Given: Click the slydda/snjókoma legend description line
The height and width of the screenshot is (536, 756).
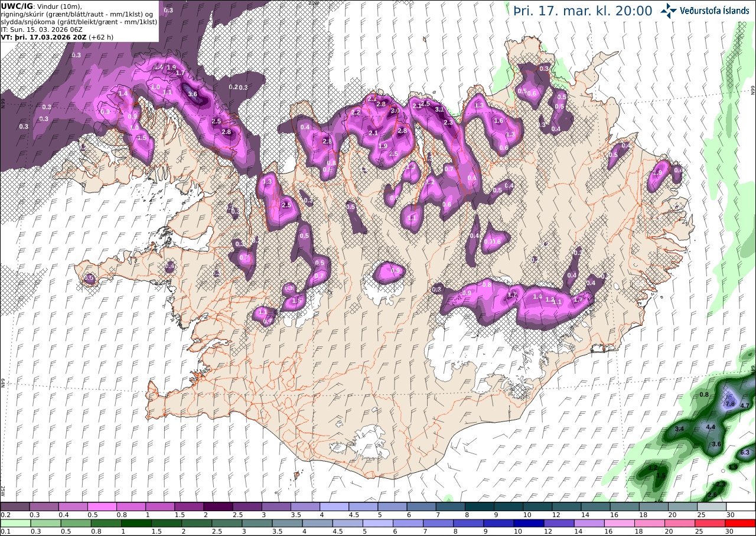Looking at the screenshot, I should point(78,21).
